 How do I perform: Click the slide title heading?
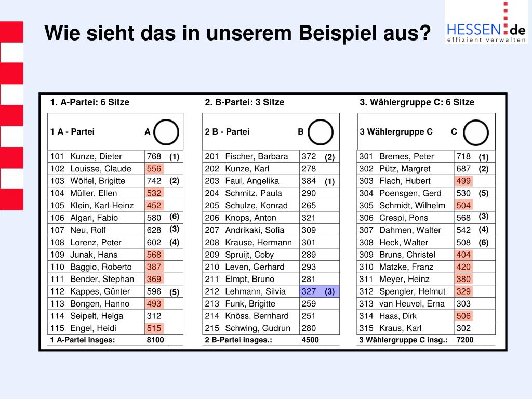(237, 34)
